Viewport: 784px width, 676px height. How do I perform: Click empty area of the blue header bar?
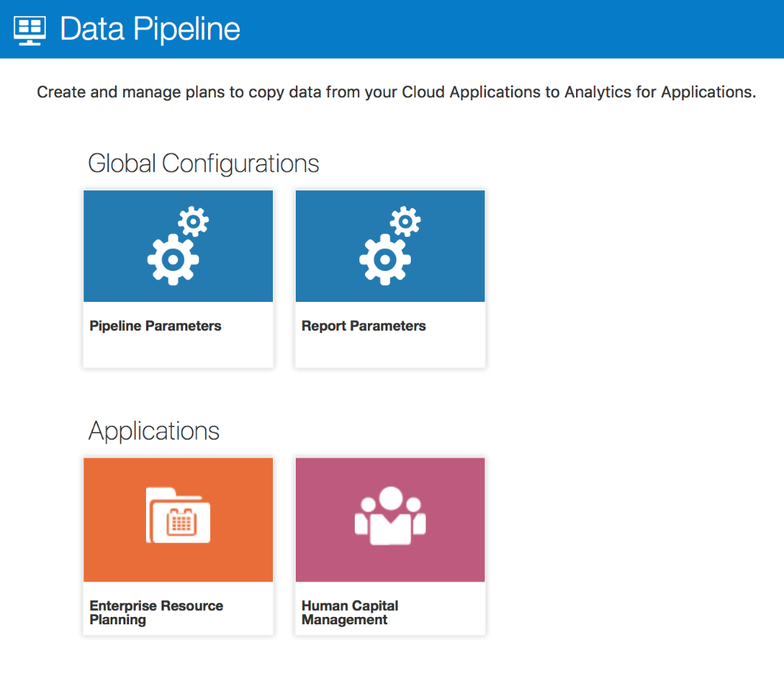point(516,30)
